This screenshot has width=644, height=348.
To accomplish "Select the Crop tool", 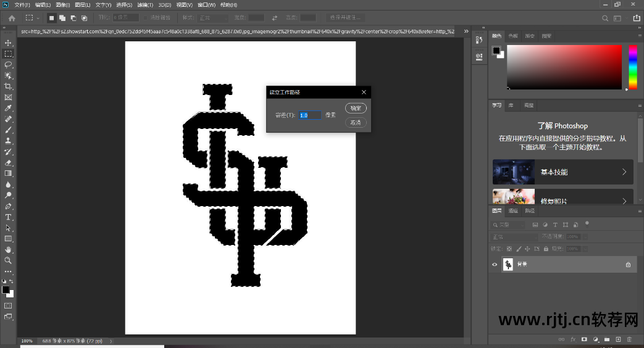I will coord(8,86).
